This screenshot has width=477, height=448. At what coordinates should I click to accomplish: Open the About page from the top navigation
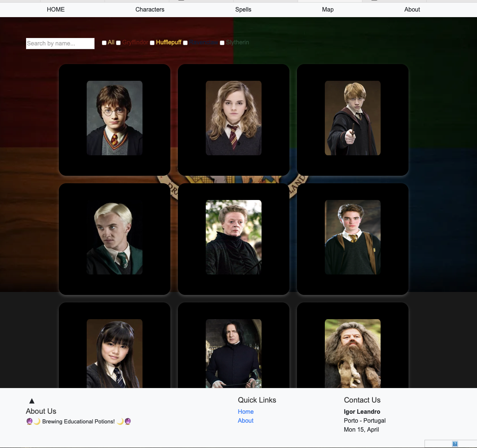[412, 9]
